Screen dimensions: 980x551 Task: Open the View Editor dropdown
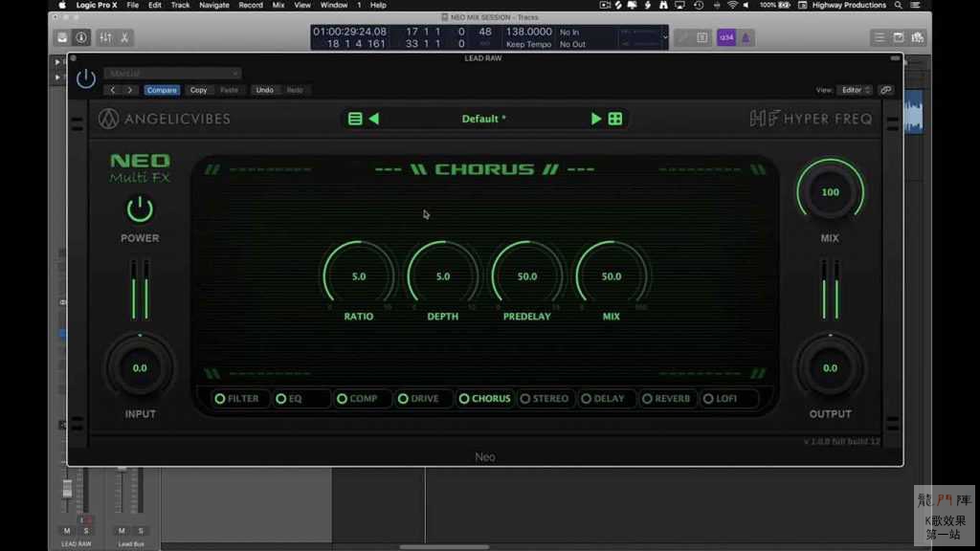pos(855,90)
